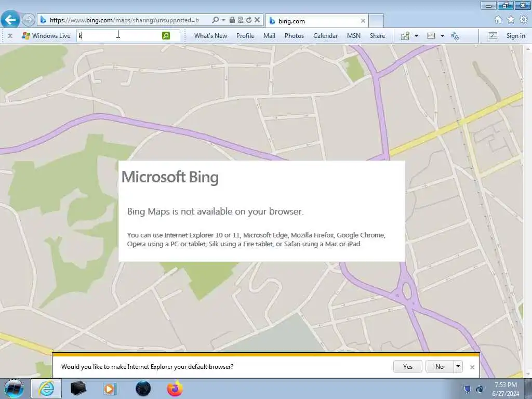
Task: Click No on the default browser prompt
Action: pos(440,366)
